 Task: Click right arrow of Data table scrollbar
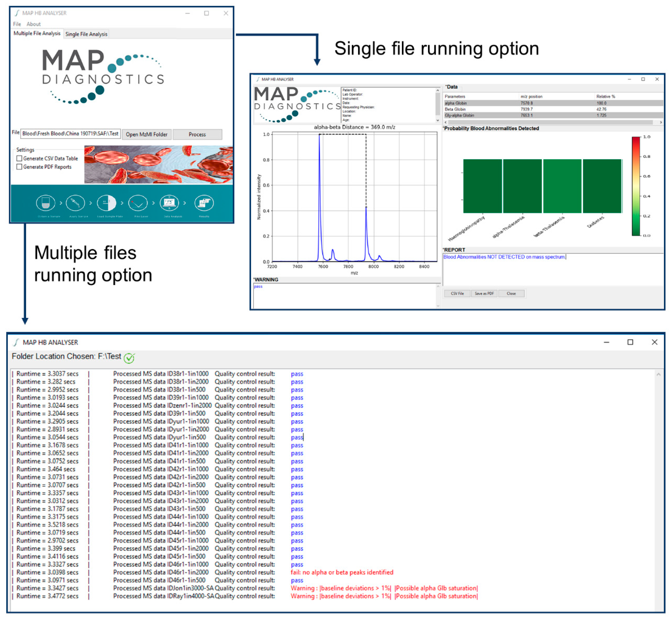click(661, 122)
